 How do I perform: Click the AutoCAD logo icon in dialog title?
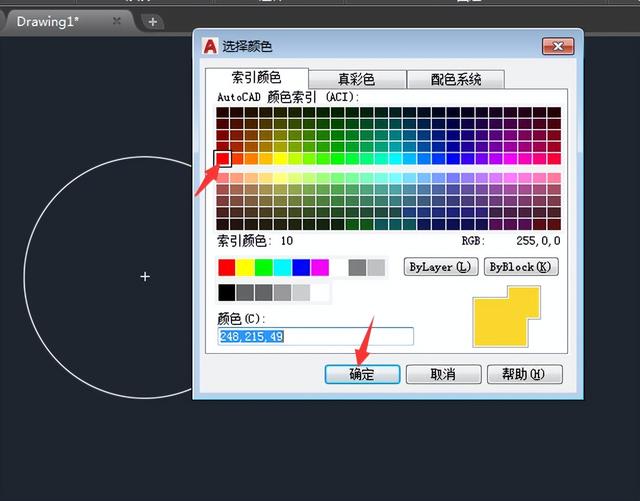[210, 46]
